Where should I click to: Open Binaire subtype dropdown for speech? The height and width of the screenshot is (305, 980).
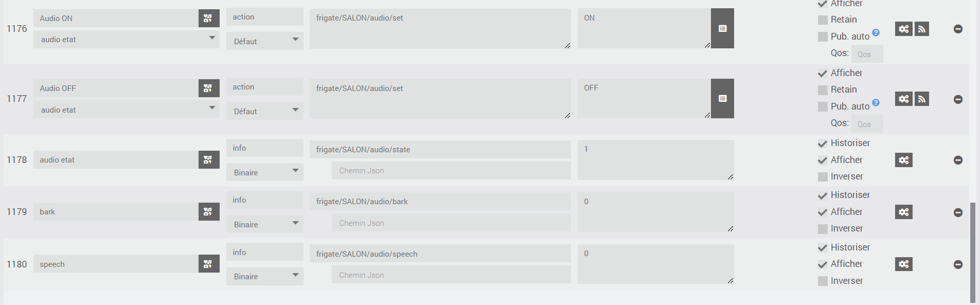point(264,277)
